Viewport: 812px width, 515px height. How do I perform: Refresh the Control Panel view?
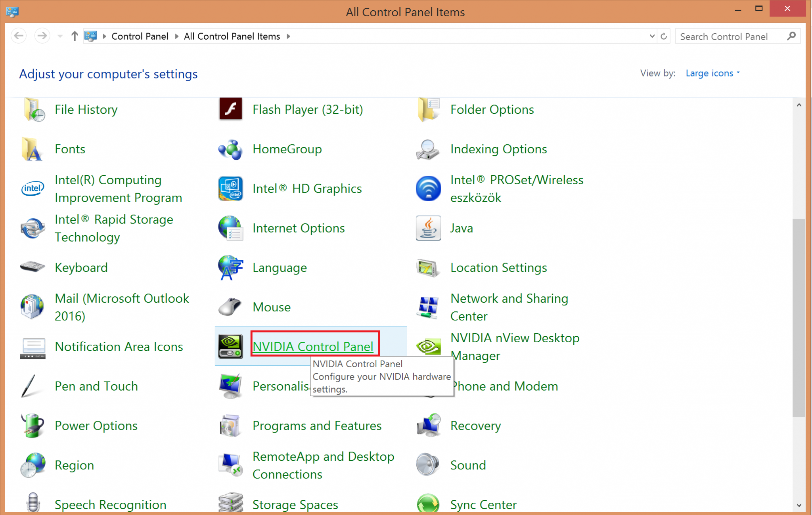[x=664, y=36]
